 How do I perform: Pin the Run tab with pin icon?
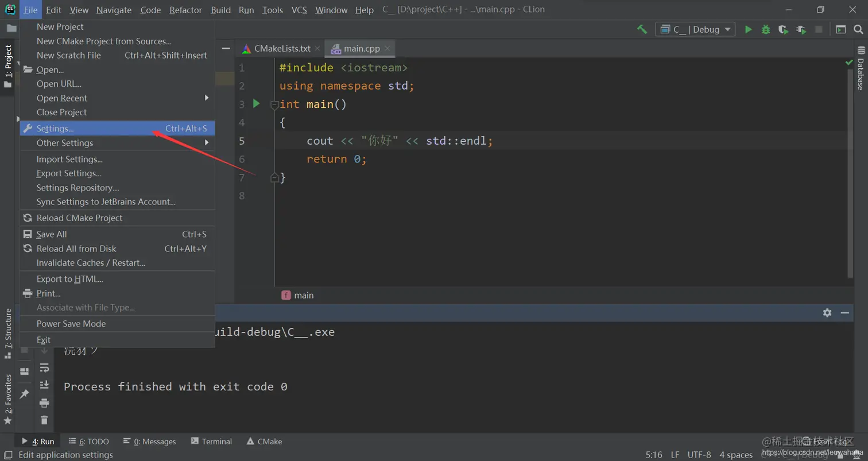pyautogui.click(x=24, y=394)
